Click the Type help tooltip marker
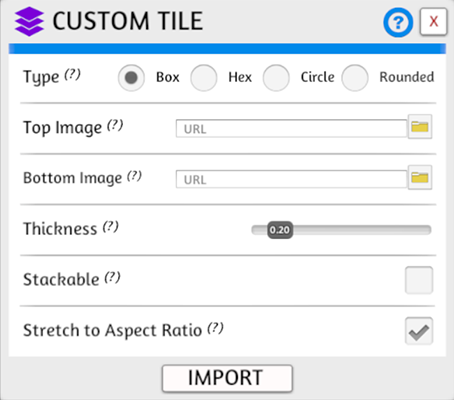The width and height of the screenshot is (454, 400). [72, 74]
